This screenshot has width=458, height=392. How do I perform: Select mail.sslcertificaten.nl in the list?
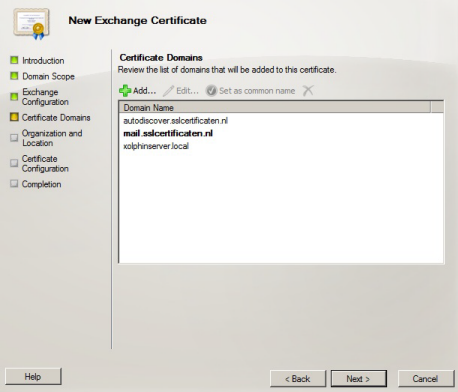click(x=168, y=133)
